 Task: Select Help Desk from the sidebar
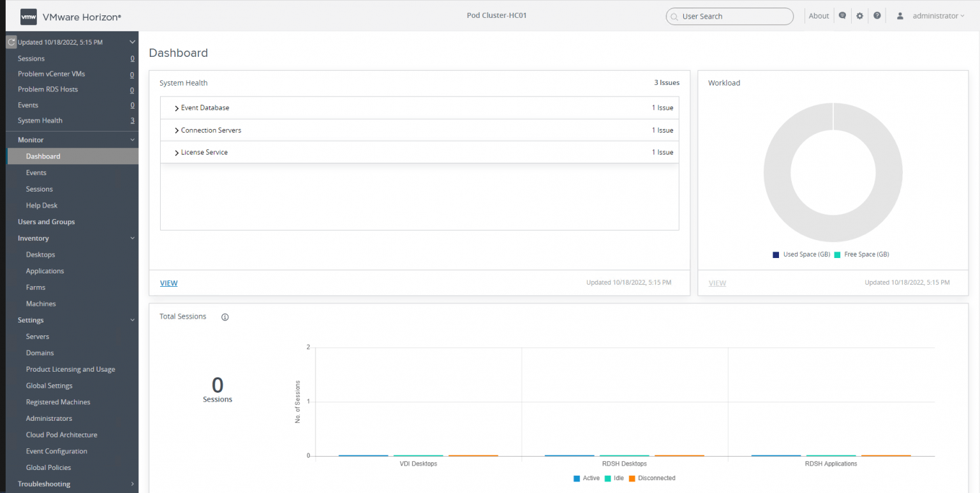[41, 205]
